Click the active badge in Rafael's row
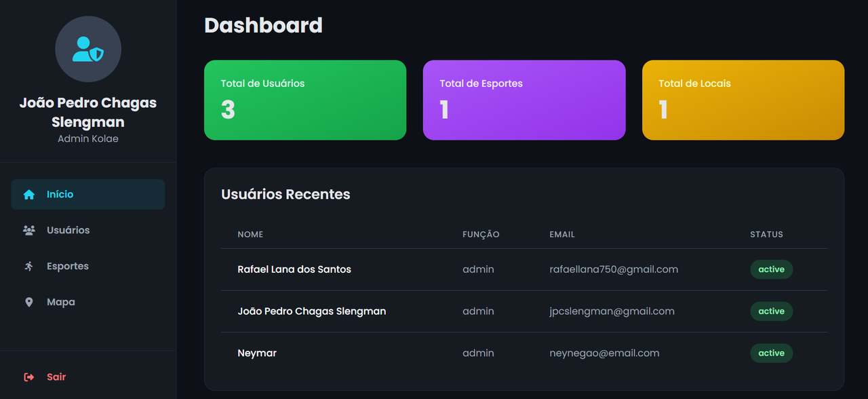Image resolution: width=868 pixels, height=399 pixels. 771,269
